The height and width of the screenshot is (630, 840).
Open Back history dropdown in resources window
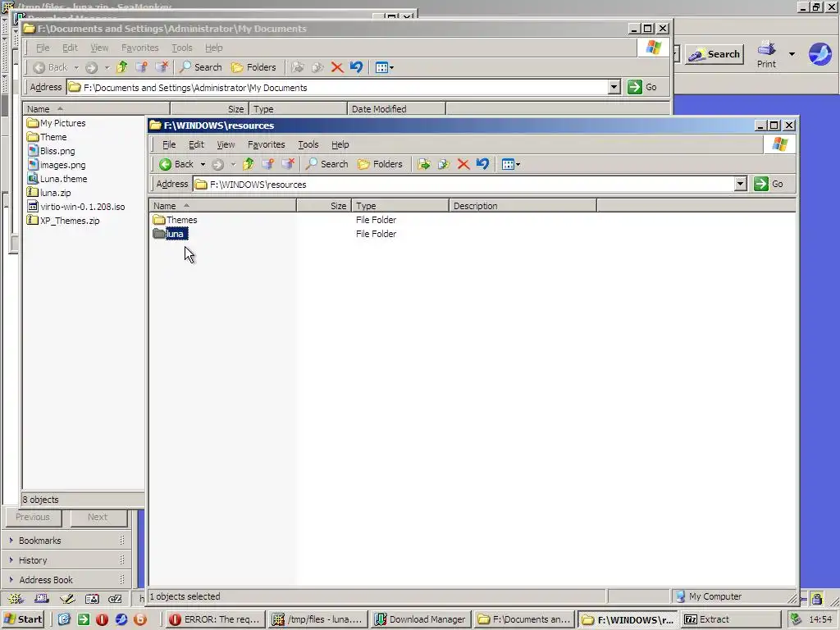point(203,164)
